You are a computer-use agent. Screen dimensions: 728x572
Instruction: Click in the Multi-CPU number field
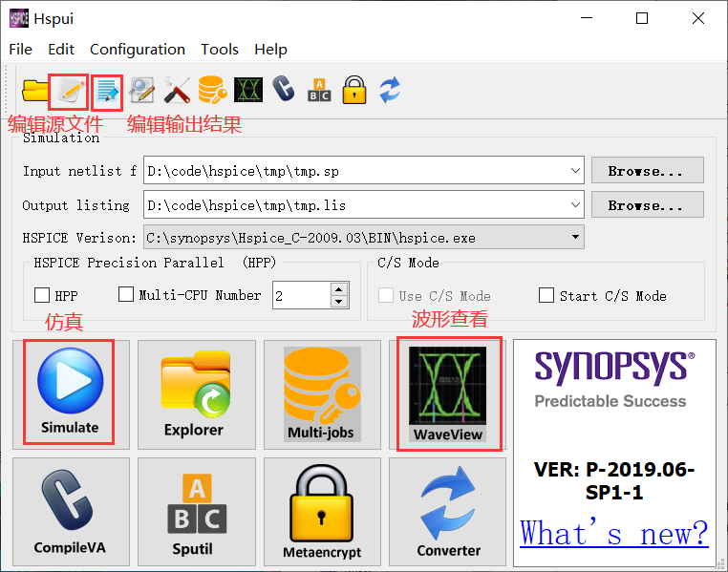point(302,295)
